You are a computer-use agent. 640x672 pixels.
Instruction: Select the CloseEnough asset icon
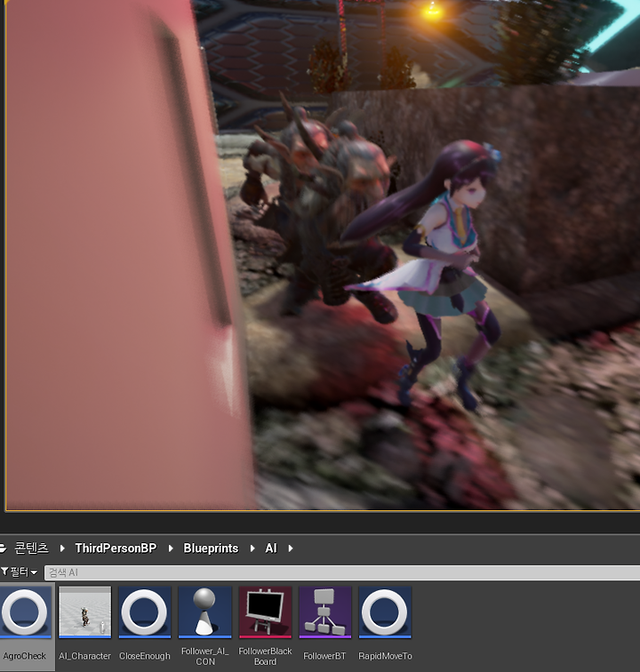(145, 612)
